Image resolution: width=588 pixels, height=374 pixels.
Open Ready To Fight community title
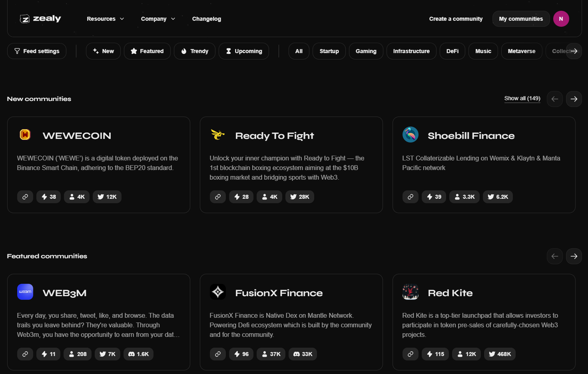pyautogui.click(x=274, y=136)
